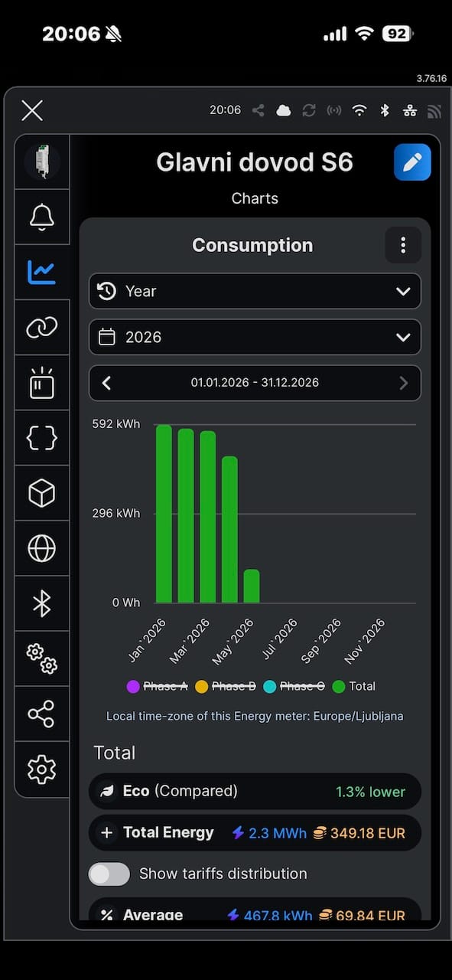Open the schedules timer sidebar icon
This screenshot has width=452, height=980.
point(42,383)
